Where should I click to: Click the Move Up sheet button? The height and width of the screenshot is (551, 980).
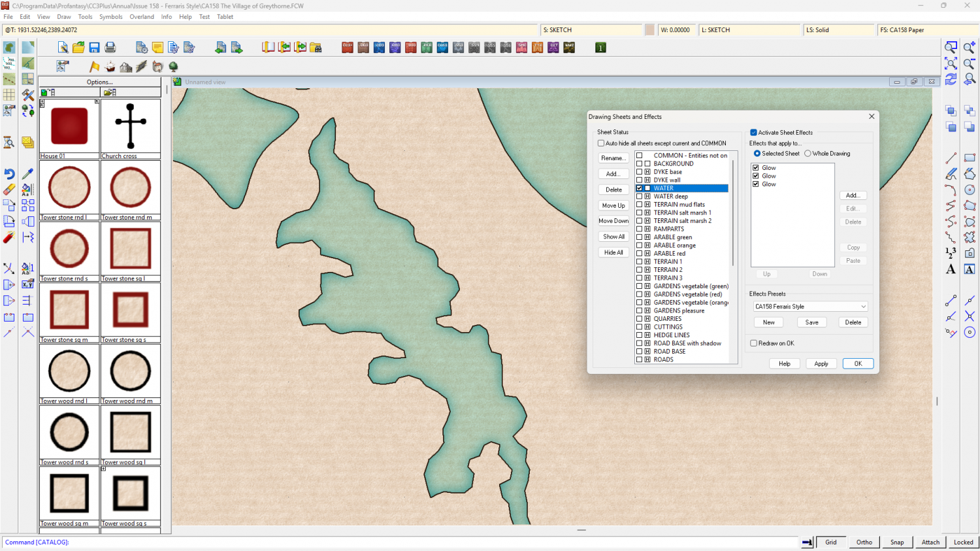pyautogui.click(x=613, y=205)
